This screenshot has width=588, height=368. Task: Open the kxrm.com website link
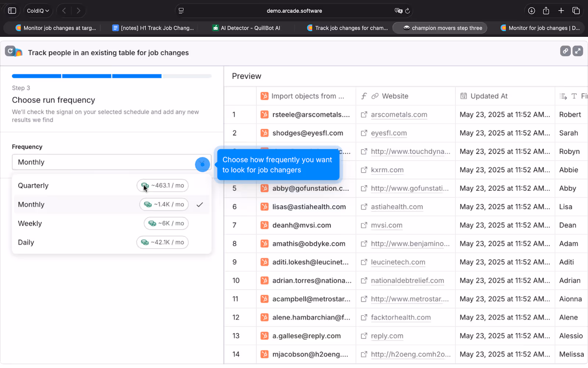[x=387, y=170]
